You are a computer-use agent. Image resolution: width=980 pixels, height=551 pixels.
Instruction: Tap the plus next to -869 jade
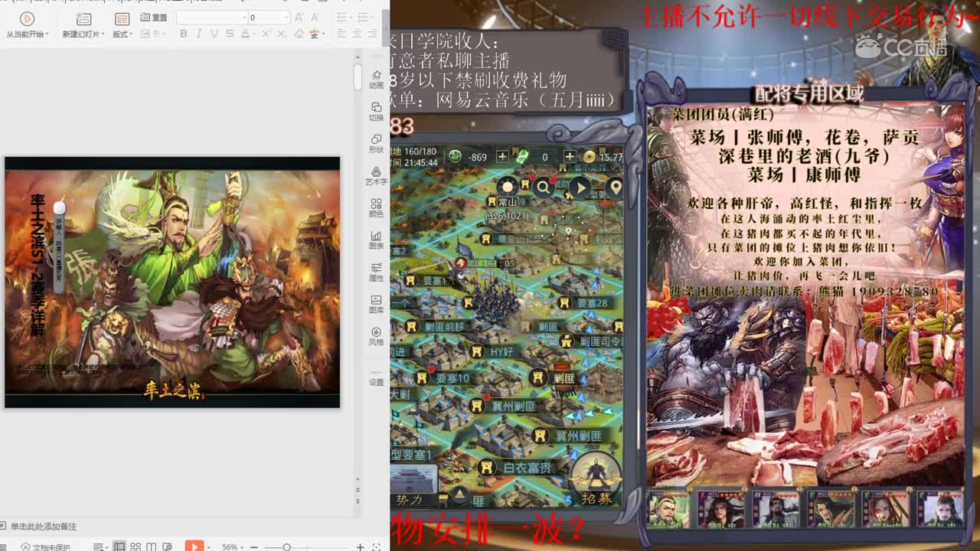[502, 156]
